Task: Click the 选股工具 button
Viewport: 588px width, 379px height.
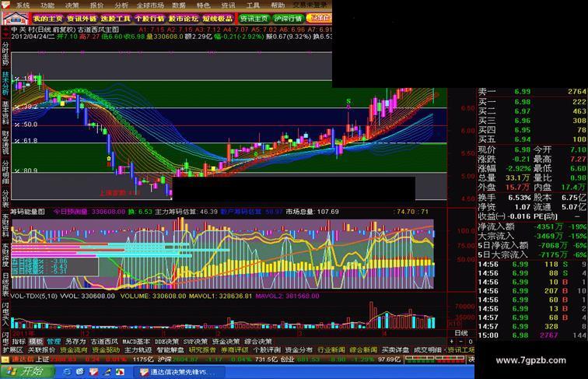Action: (115, 19)
